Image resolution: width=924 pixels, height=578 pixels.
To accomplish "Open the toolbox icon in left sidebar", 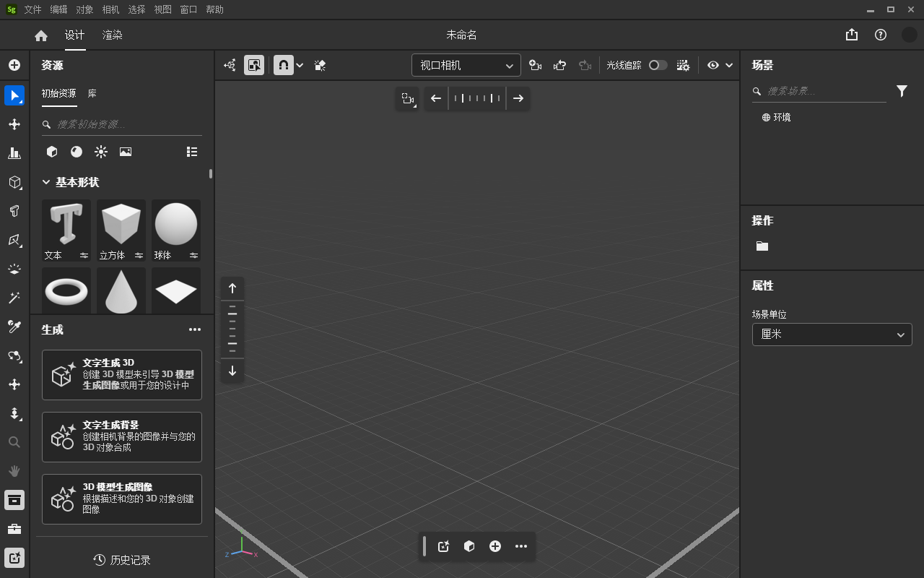I will click(14, 529).
